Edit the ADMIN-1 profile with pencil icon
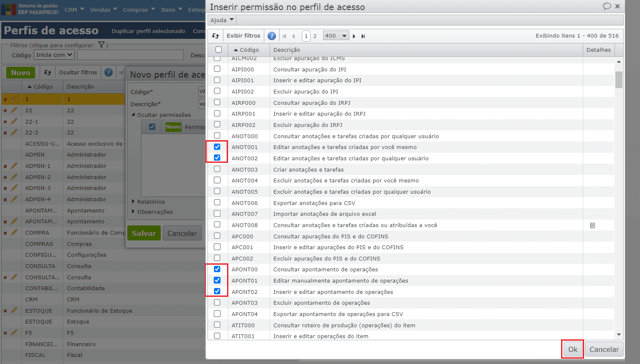This screenshot has width=640, height=364. pos(14,166)
